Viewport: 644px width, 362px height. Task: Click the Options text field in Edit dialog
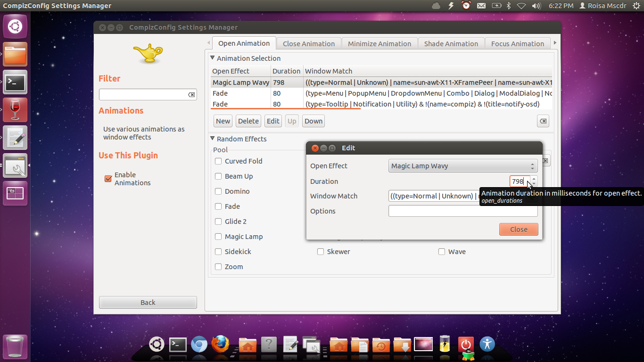[x=463, y=211]
